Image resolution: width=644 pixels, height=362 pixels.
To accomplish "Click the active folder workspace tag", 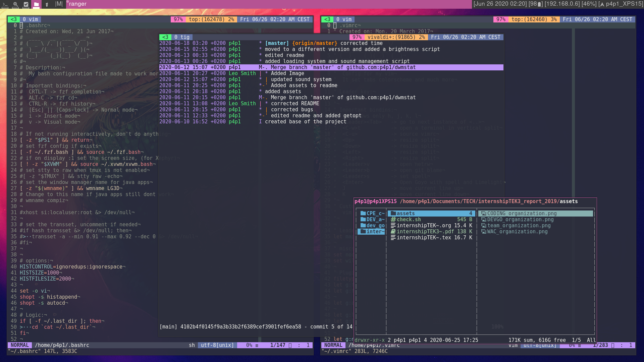I will click(x=36, y=4).
